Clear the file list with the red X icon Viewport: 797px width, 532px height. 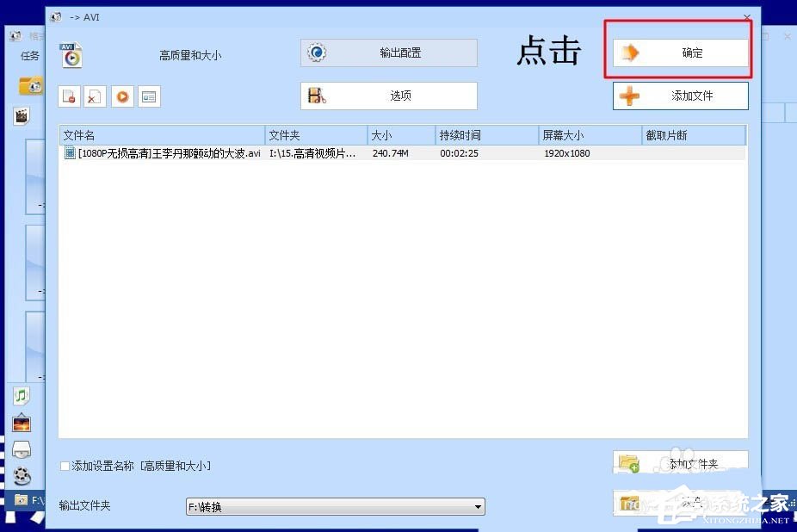96,96
